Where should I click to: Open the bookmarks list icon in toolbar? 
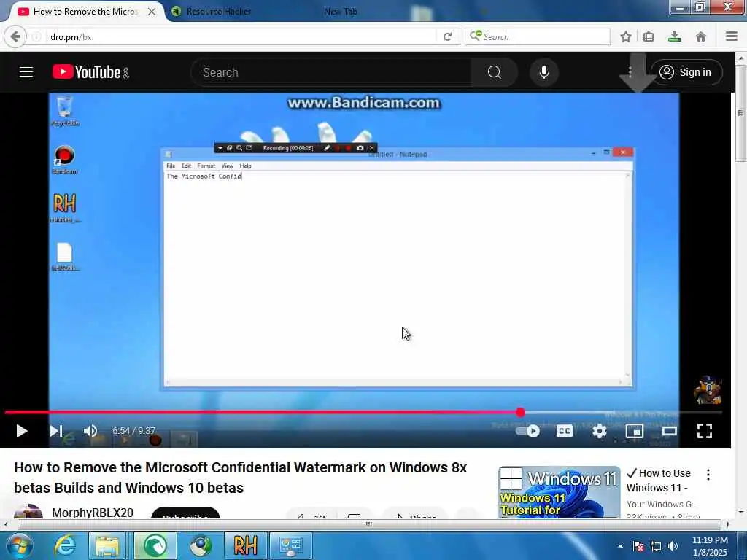coord(649,36)
